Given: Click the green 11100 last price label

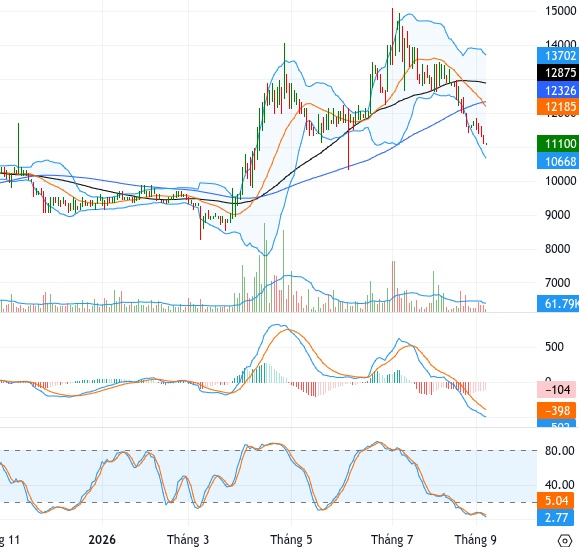Looking at the screenshot, I should 558,143.
